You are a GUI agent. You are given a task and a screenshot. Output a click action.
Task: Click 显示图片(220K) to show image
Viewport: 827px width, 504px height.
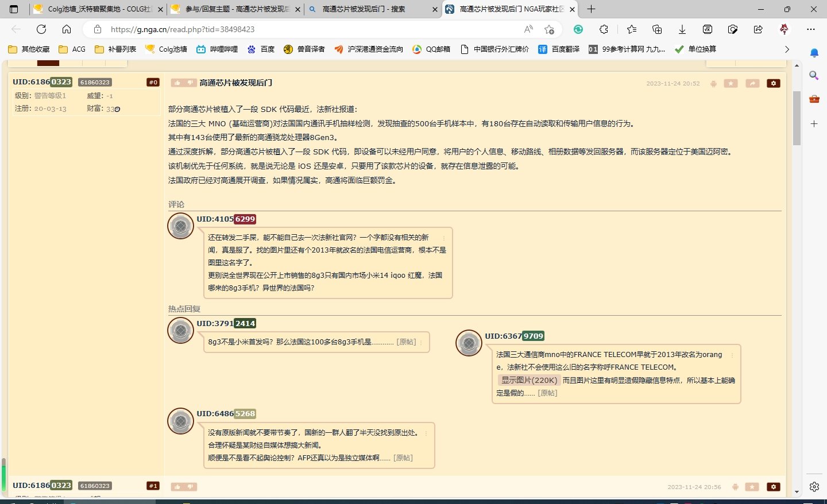pos(529,380)
